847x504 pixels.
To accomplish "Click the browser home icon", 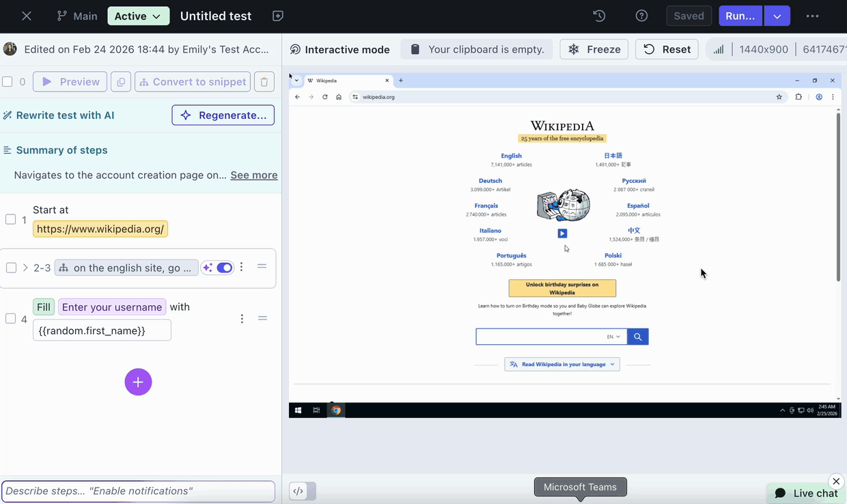I will [339, 97].
